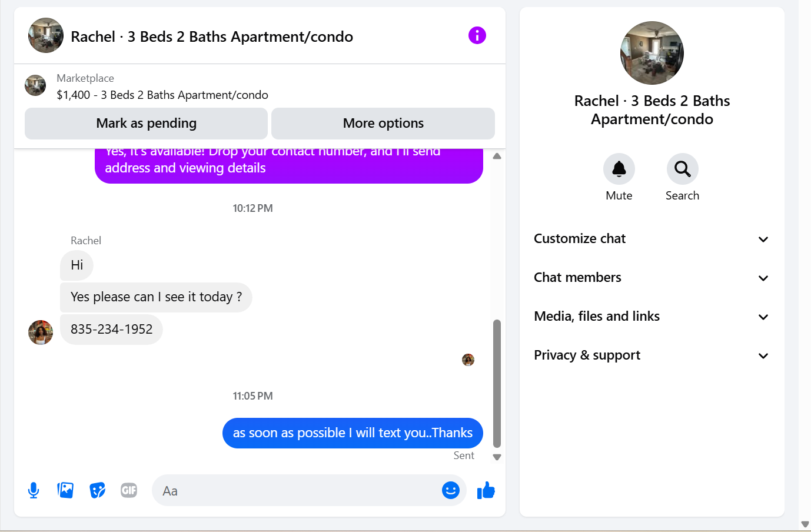Viewport: 811px width, 532px height.
Task: Mute the conversation with the bell icon
Action: [x=619, y=169]
